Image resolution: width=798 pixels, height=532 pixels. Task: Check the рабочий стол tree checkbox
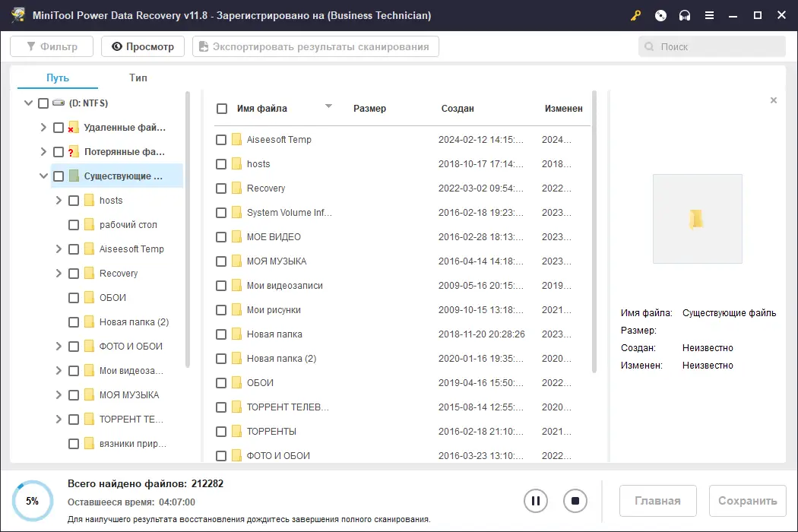[x=74, y=224]
